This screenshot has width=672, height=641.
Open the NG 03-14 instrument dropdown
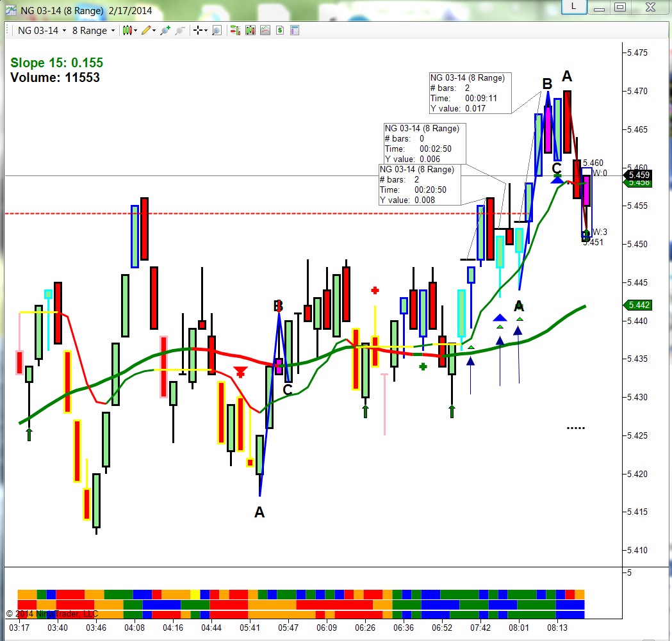42,31
